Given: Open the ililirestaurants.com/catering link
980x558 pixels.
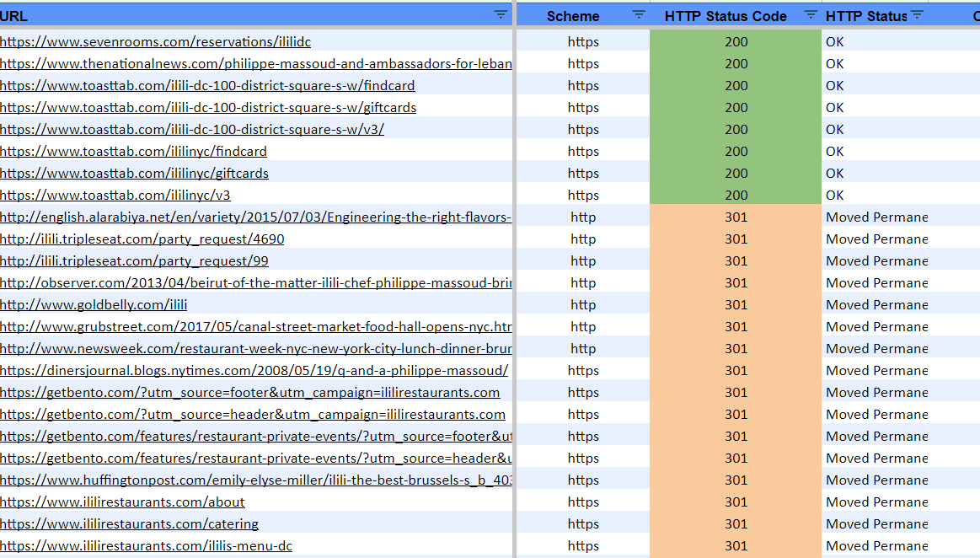Looking at the screenshot, I should tap(130, 523).
